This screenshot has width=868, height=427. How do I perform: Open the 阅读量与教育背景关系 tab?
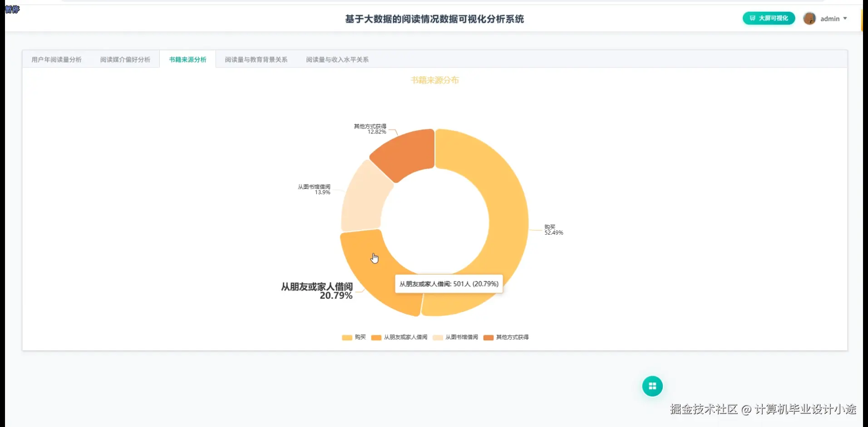(x=256, y=59)
